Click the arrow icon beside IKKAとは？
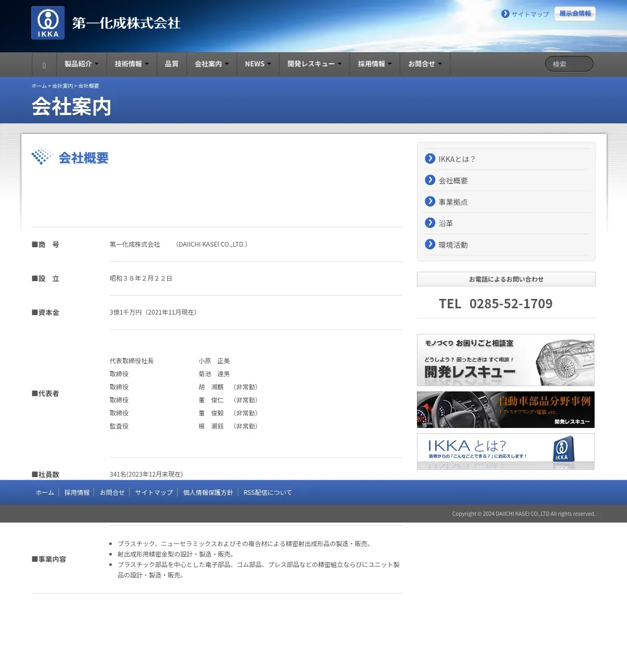627x672 pixels. (x=430, y=158)
